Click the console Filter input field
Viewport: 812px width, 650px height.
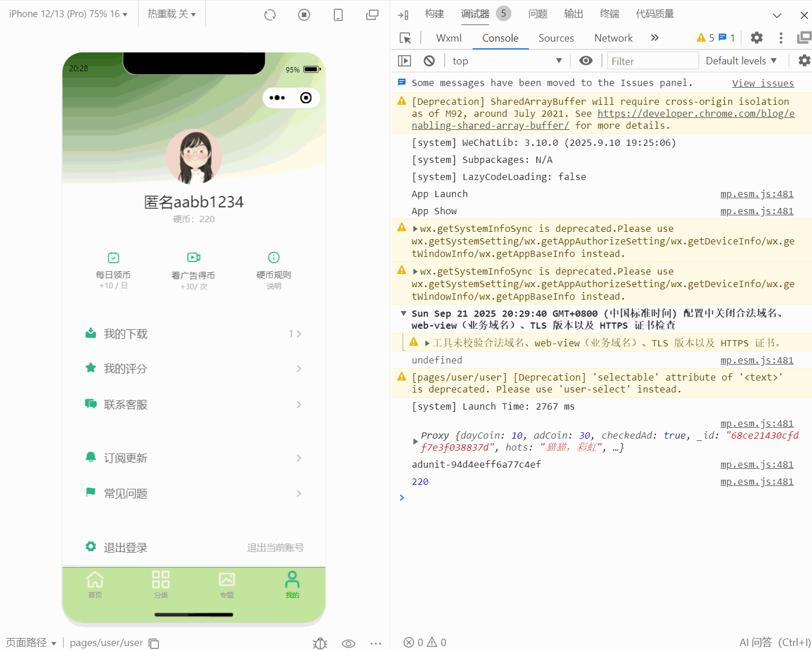[653, 61]
